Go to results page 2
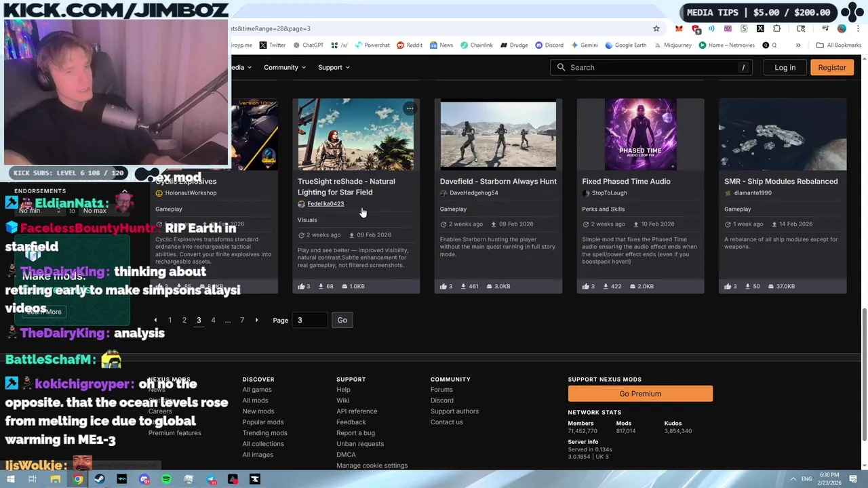Viewport: 868px width, 488px height. pos(184,320)
